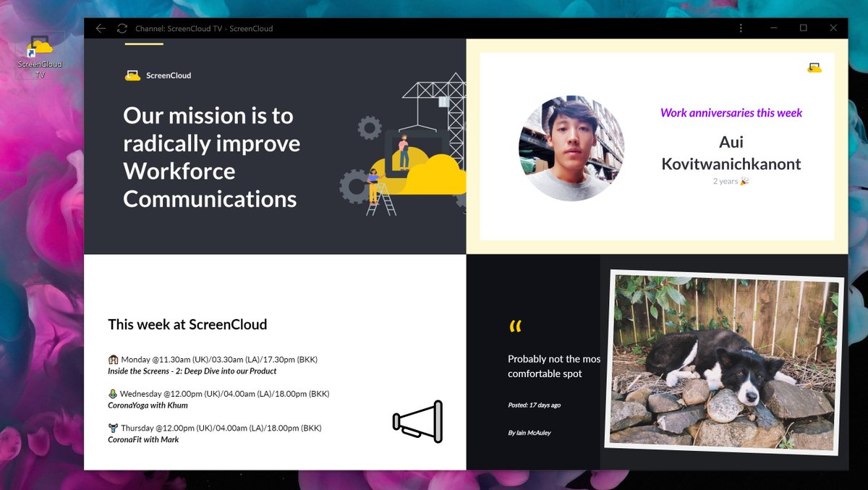The image size is (868, 490).
Task: Open Aui Kovitwanichkanont's profile photo
Action: (x=571, y=148)
